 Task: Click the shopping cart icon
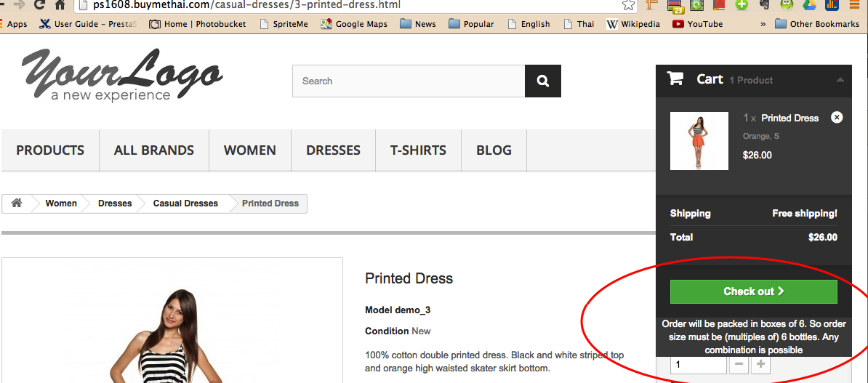click(x=675, y=78)
